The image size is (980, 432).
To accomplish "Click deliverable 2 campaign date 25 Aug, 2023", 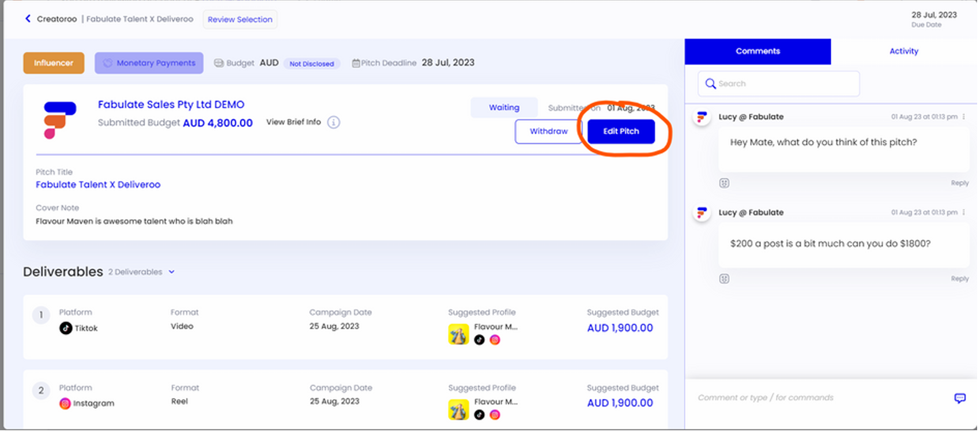I will tap(334, 401).
